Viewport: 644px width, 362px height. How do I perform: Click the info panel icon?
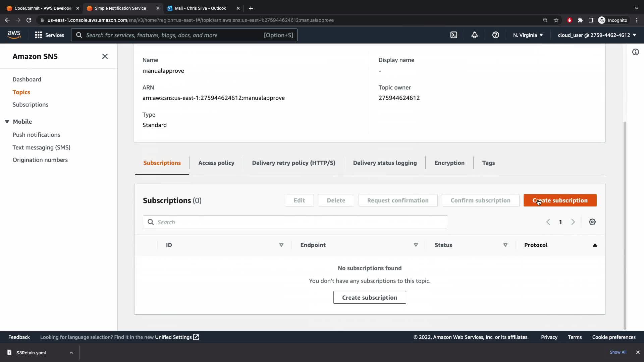[x=635, y=52]
